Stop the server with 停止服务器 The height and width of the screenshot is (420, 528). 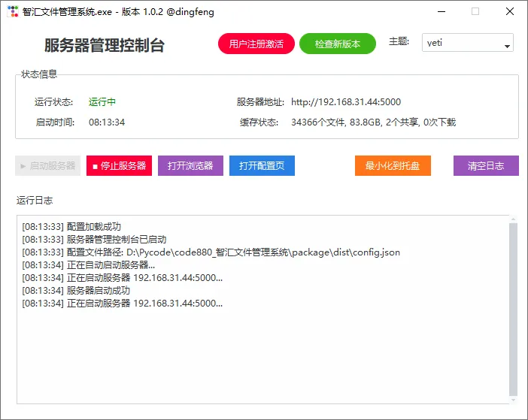119,166
